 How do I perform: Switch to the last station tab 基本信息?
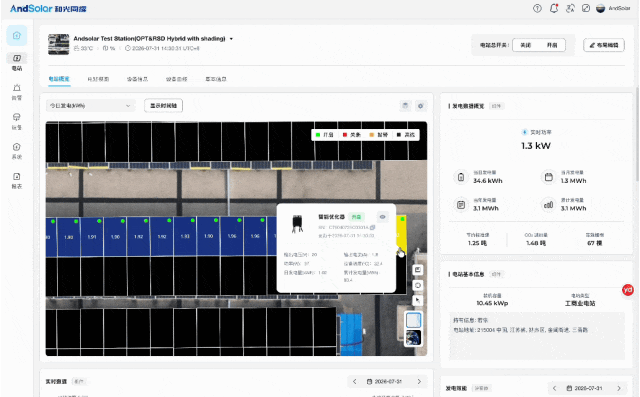pyautogui.click(x=216, y=79)
